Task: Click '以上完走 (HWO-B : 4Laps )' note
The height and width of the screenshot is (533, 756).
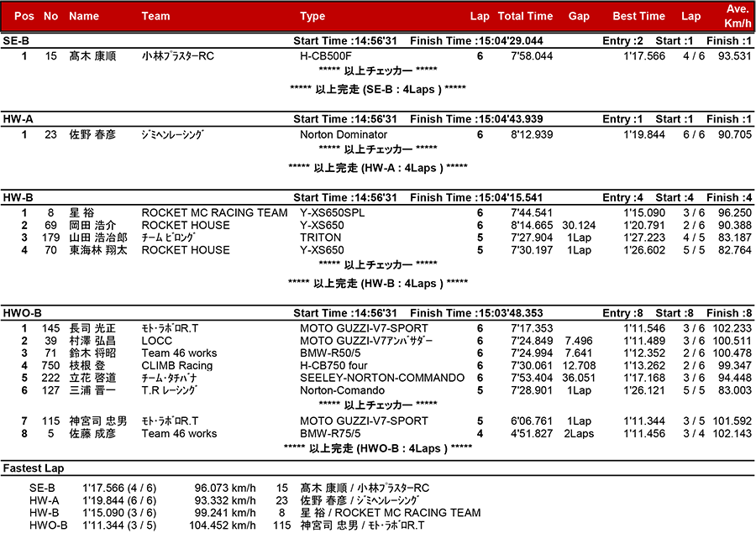Action: [378, 449]
